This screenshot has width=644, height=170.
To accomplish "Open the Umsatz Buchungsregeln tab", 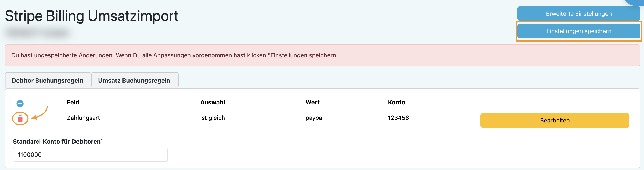I will pos(134,81).
